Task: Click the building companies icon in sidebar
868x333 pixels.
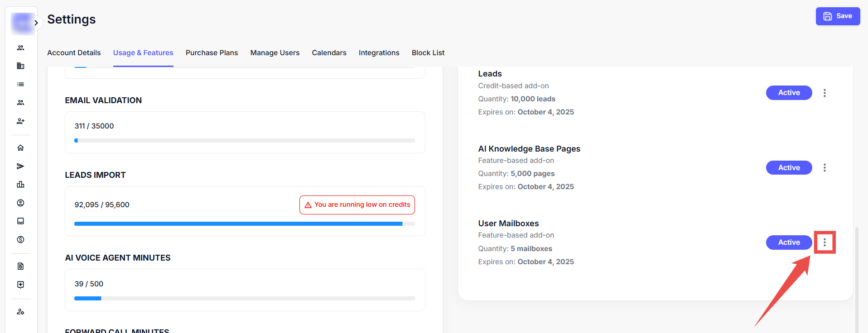Action: coord(20,66)
